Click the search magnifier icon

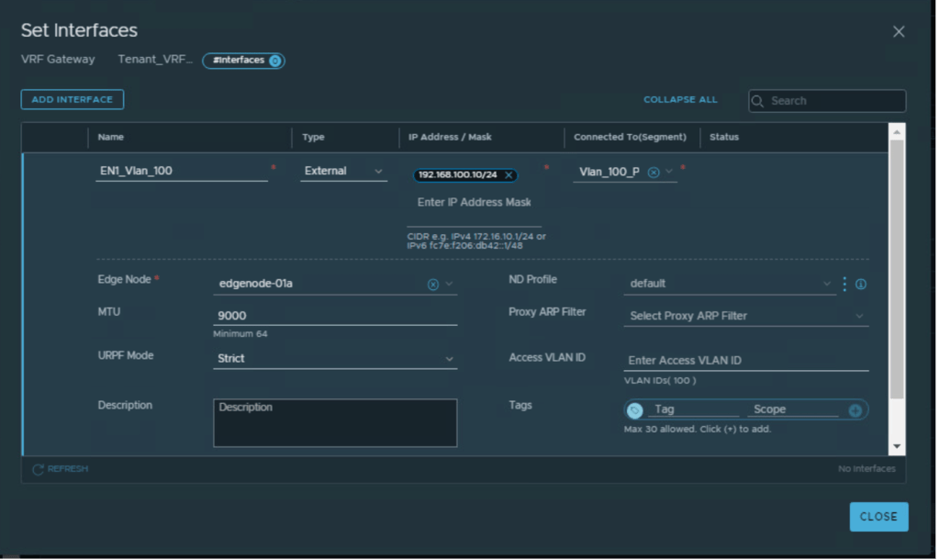click(x=758, y=102)
